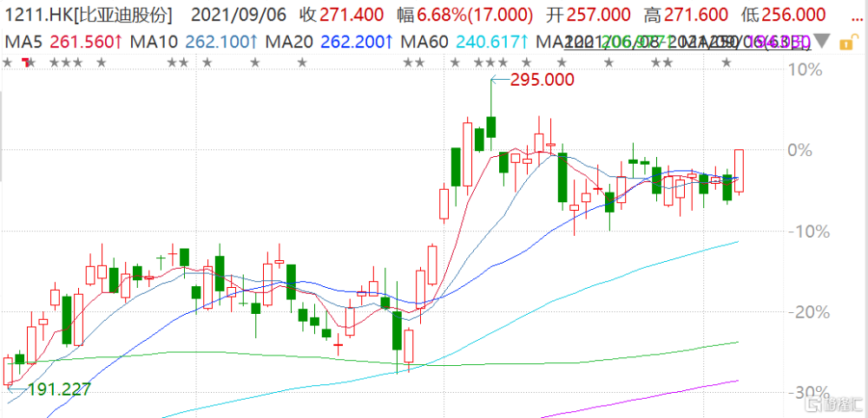Image resolution: width=868 pixels, height=418 pixels.
Task: Click the -10% label on the right axis
Action: 807,232
